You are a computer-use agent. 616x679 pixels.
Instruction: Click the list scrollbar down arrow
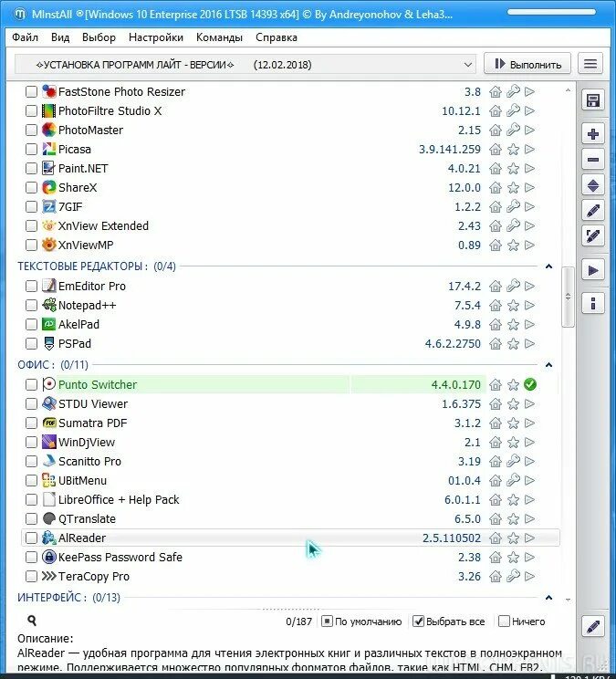tap(568, 600)
